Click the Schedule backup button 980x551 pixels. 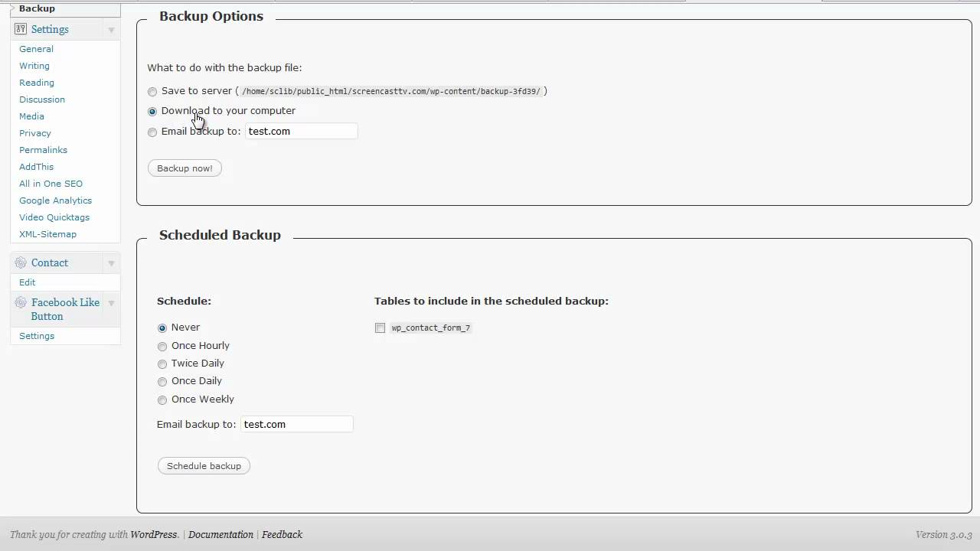coord(204,466)
